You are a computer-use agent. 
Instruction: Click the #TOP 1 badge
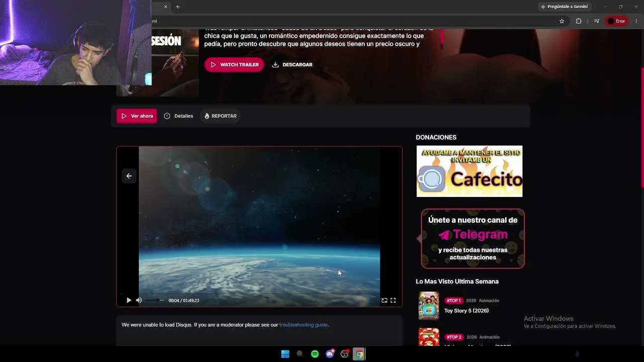pos(454,301)
